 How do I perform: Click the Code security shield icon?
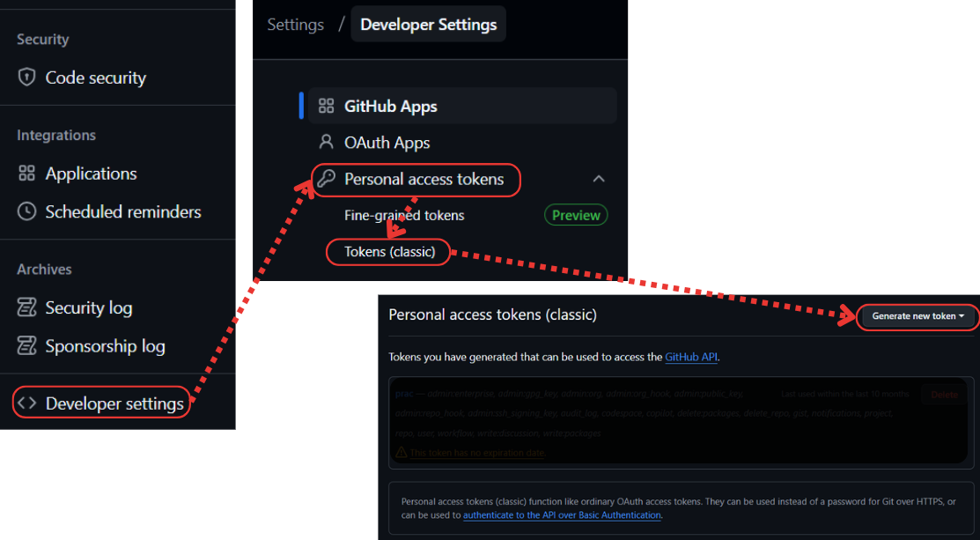point(26,78)
